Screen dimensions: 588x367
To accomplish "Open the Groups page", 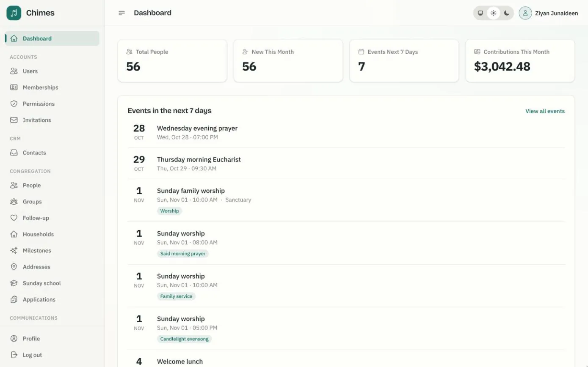I will [x=52, y=202].
